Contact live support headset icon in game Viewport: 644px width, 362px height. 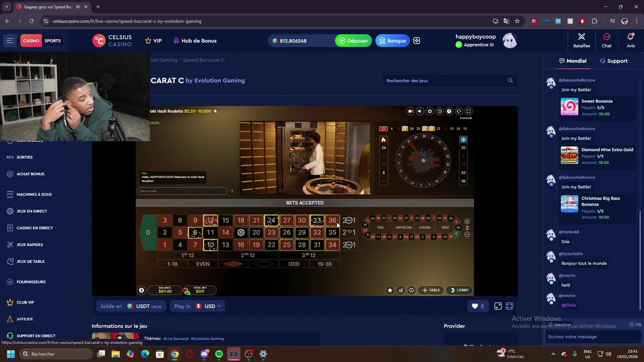(459, 111)
